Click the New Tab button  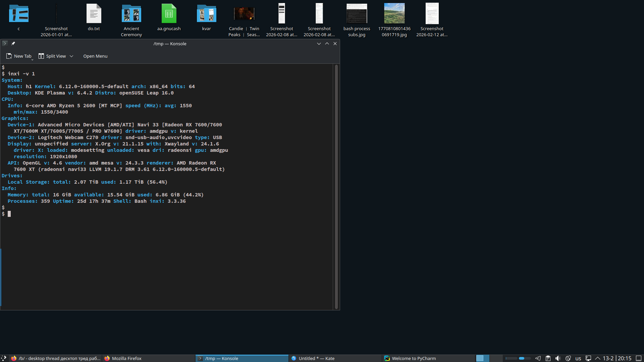pyautogui.click(x=19, y=56)
